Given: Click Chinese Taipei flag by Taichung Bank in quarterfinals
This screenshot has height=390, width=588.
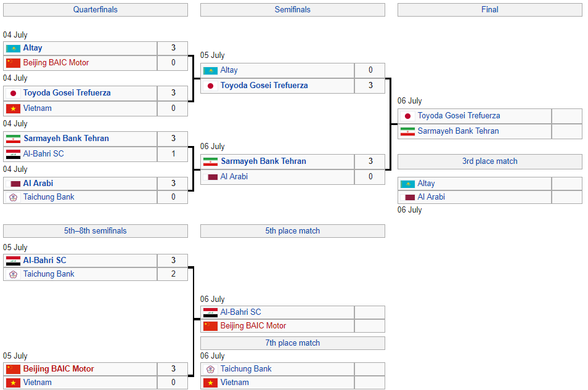Looking at the screenshot, I should coord(13,198).
